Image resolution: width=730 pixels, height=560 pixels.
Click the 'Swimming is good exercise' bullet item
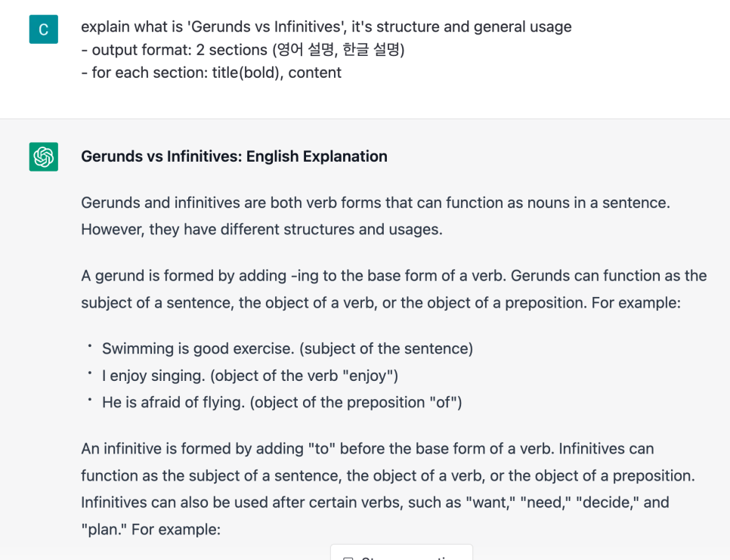coord(287,348)
